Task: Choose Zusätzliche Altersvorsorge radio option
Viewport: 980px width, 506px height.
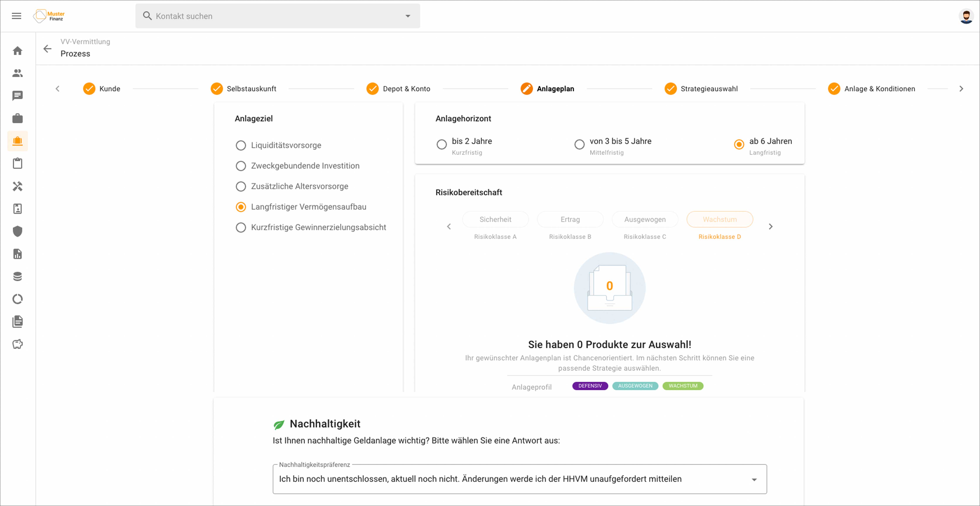Action: (x=241, y=186)
